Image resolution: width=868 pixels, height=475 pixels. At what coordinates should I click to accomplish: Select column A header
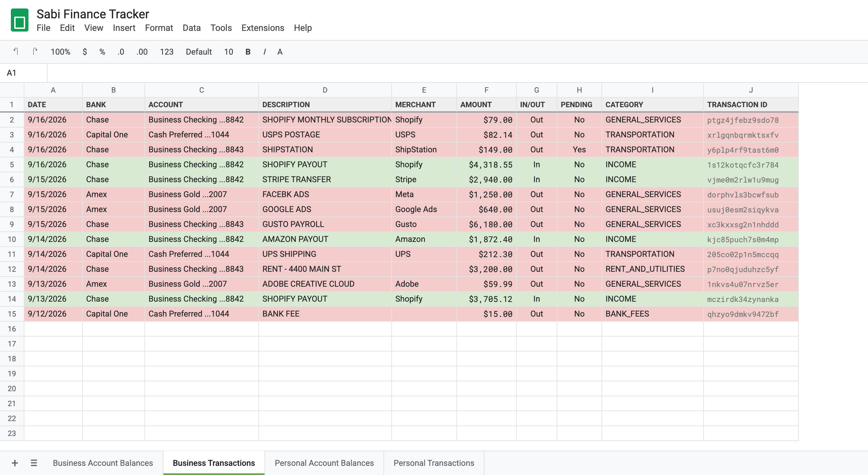(x=53, y=90)
